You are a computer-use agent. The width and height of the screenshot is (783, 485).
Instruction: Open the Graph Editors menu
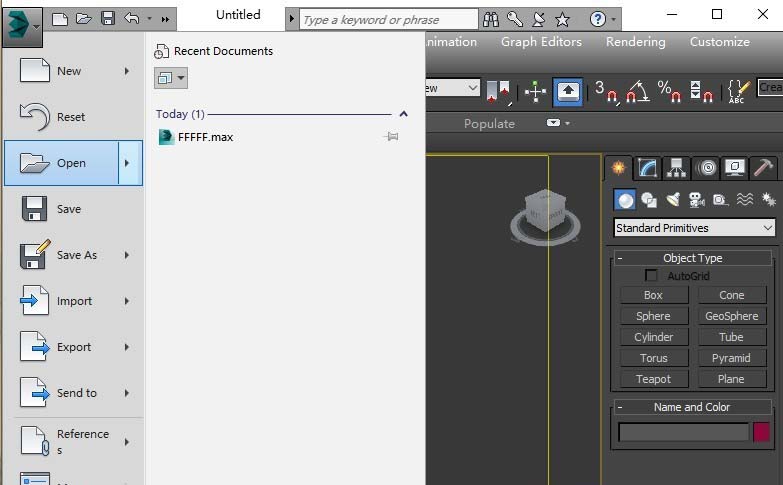click(541, 41)
